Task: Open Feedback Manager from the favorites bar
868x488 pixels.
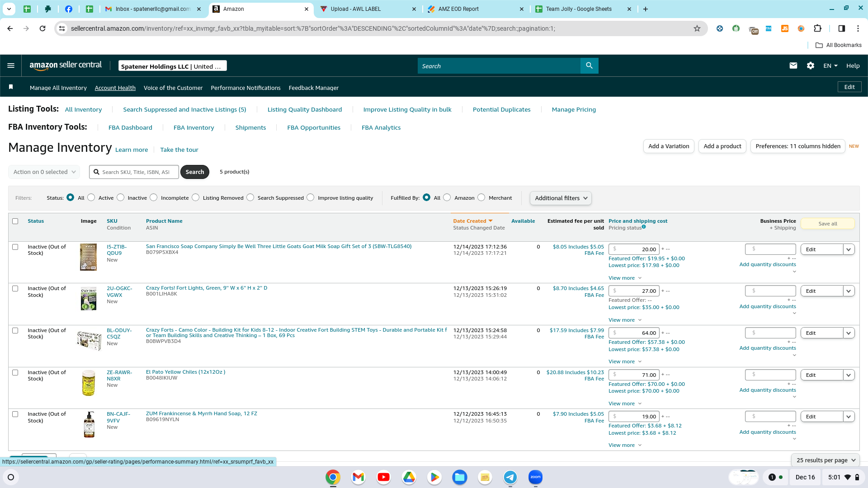Action: tap(314, 88)
